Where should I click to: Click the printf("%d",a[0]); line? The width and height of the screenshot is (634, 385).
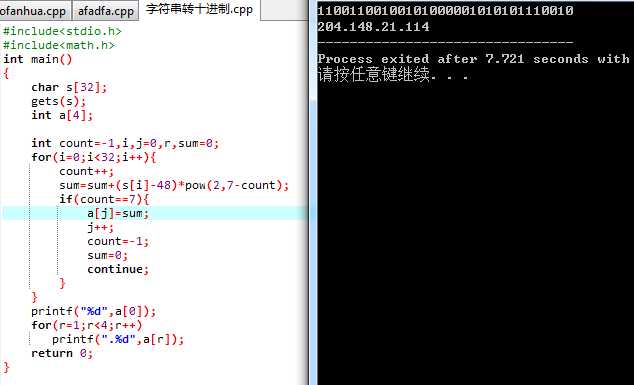(93, 311)
